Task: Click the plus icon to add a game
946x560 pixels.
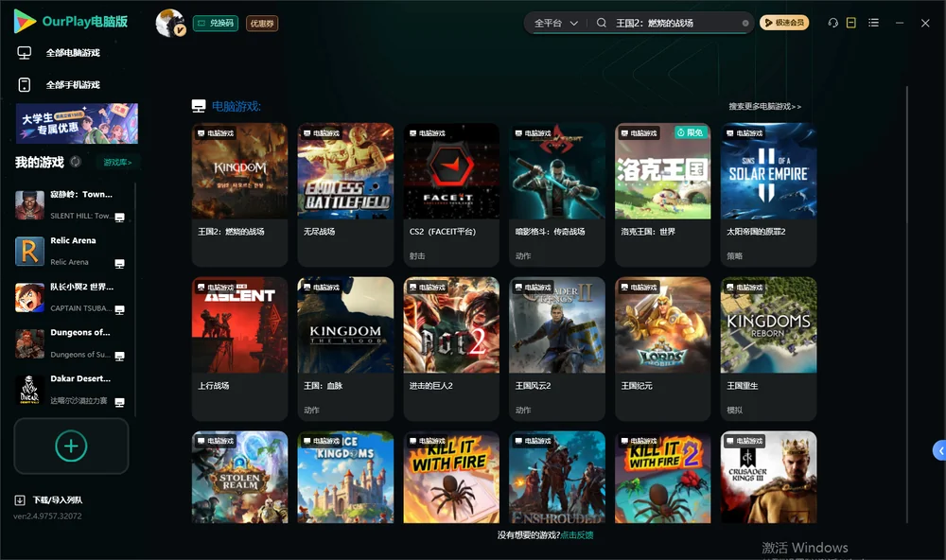Action: pos(71,446)
